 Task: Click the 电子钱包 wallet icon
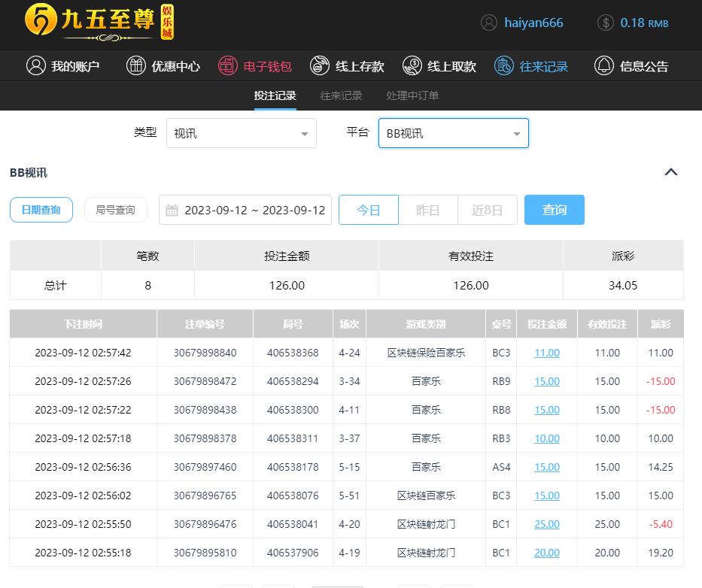pos(227,66)
